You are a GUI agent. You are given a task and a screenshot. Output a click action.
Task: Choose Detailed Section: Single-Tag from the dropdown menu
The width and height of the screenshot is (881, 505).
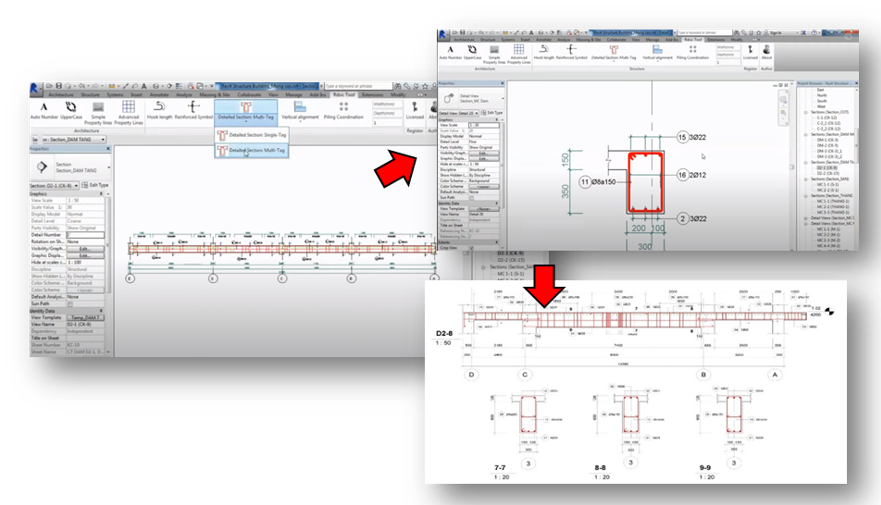(x=252, y=135)
